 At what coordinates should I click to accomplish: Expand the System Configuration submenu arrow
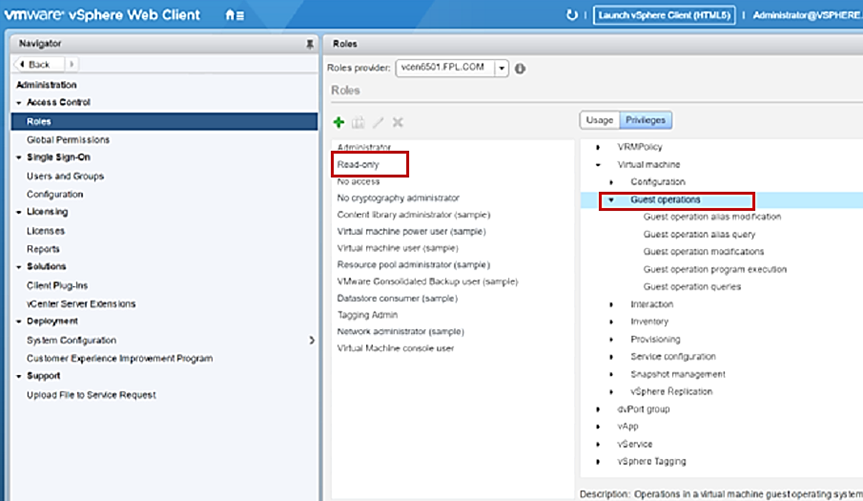pyautogui.click(x=312, y=341)
